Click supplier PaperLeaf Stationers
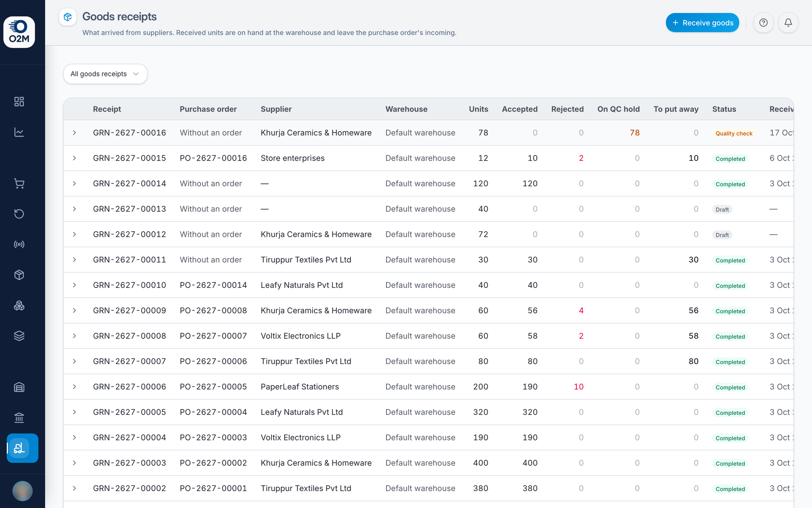The width and height of the screenshot is (812, 508). point(300,387)
